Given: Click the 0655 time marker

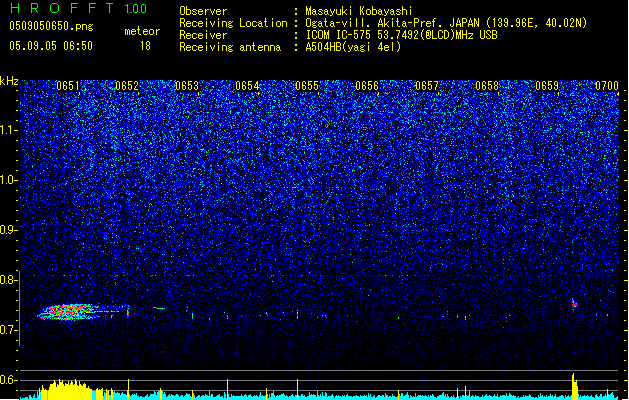Looking at the screenshot, I should (307, 86).
